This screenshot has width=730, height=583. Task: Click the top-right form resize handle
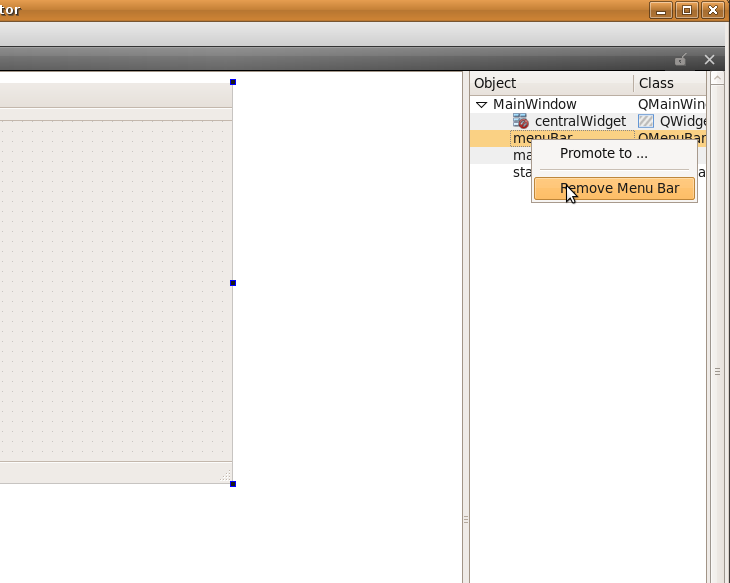(x=233, y=82)
